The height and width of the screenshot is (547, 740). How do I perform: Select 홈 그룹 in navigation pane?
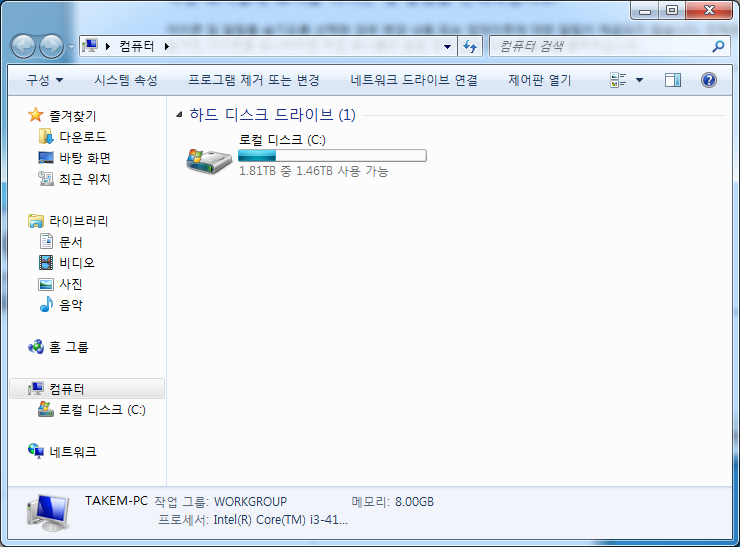(69, 348)
